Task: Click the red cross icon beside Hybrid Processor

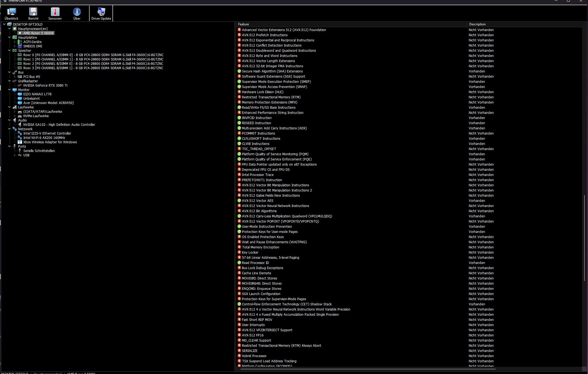Action: click(x=239, y=356)
